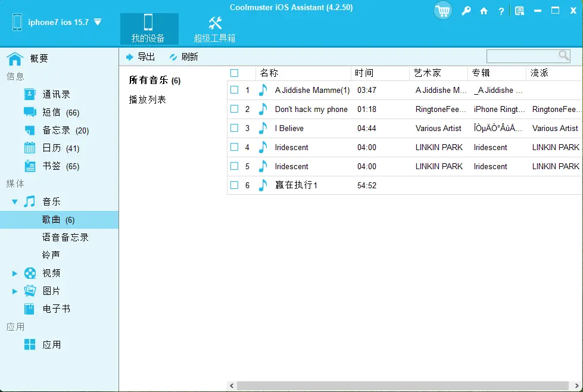Open 播放列表 in the music panel
583x392 pixels.
click(x=148, y=99)
